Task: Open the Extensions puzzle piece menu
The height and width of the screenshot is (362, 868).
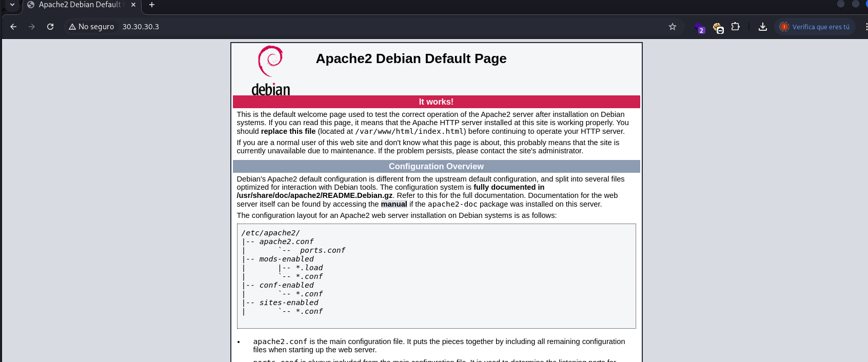Action: (x=735, y=27)
